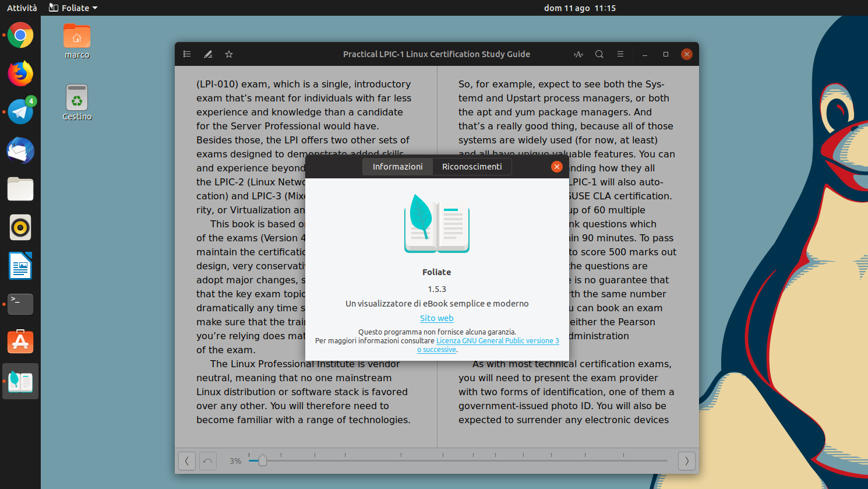The height and width of the screenshot is (489, 868).
Task: Select Foliate icon in the dock
Action: [x=20, y=381]
